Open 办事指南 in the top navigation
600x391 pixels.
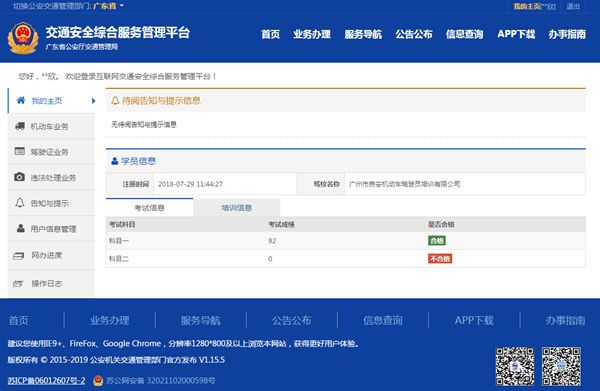click(x=567, y=34)
